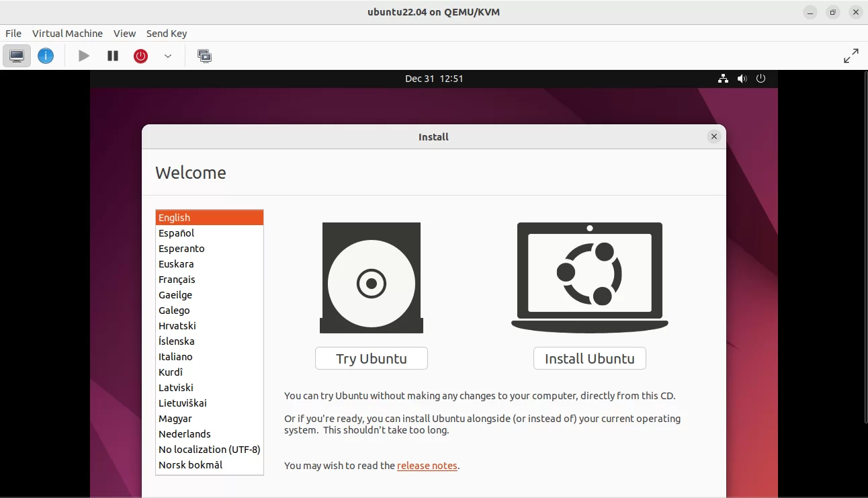This screenshot has height=498, width=868.
Task: Select Kurdî language
Action: [x=210, y=372]
